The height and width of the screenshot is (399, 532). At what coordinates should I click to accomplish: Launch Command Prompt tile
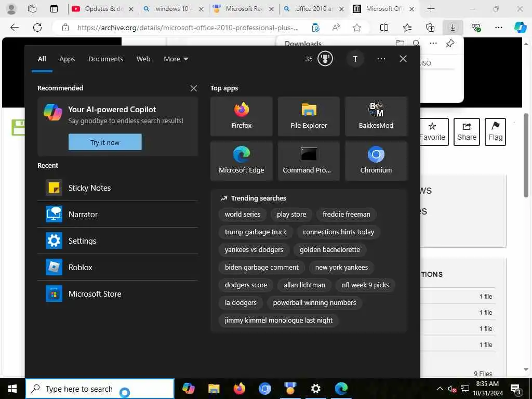click(x=309, y=161)
